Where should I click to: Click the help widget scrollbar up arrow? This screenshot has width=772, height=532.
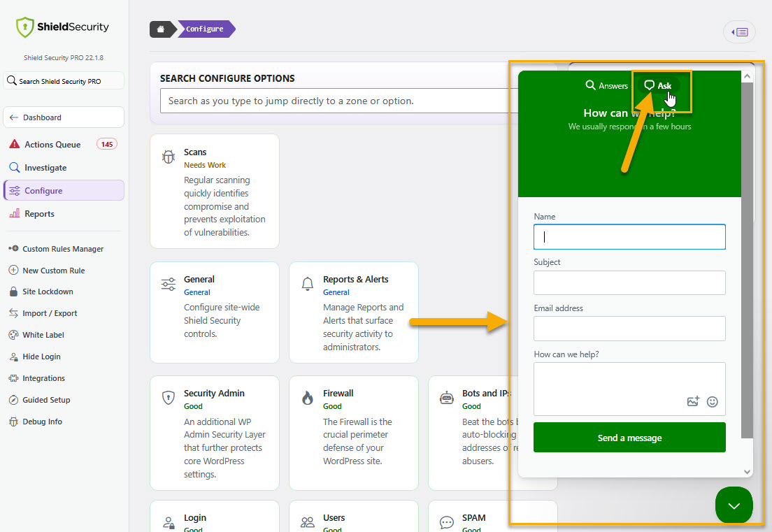747,76
